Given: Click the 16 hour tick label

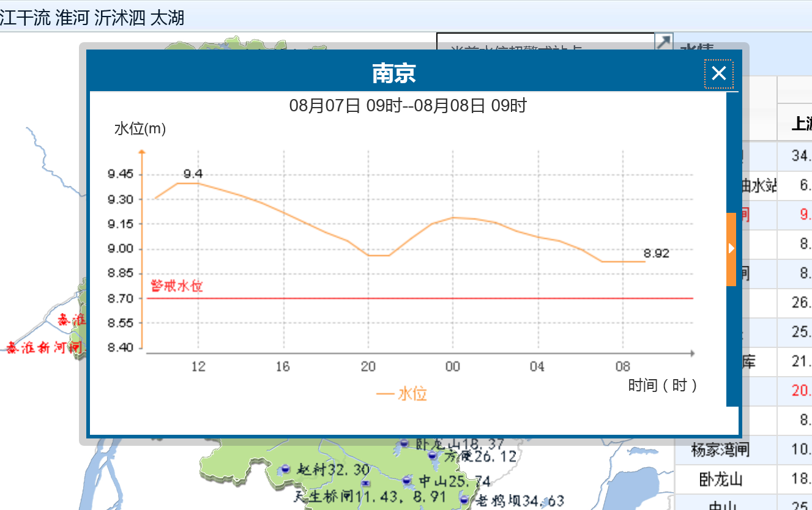Looking at the screenshot, I should [283, 367].
